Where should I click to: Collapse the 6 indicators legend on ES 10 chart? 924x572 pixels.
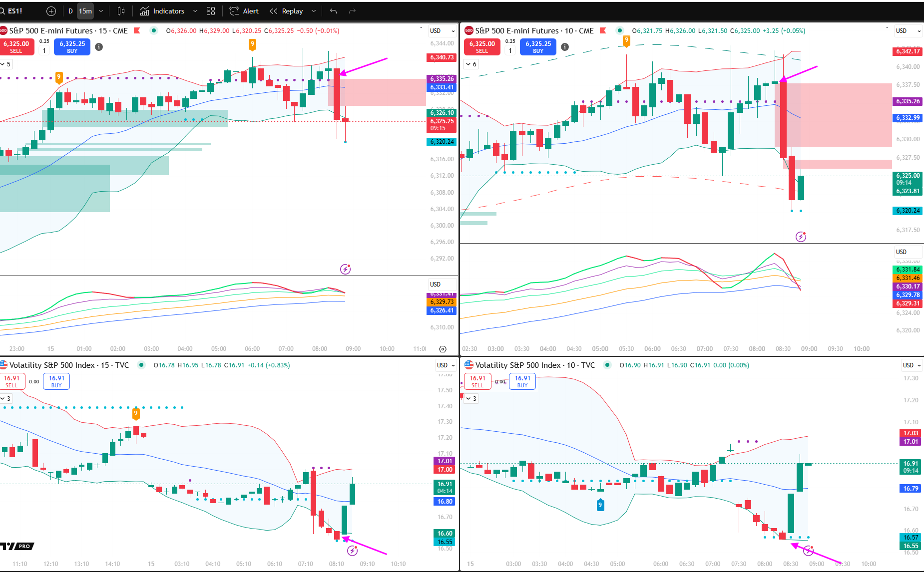(471, 64)
